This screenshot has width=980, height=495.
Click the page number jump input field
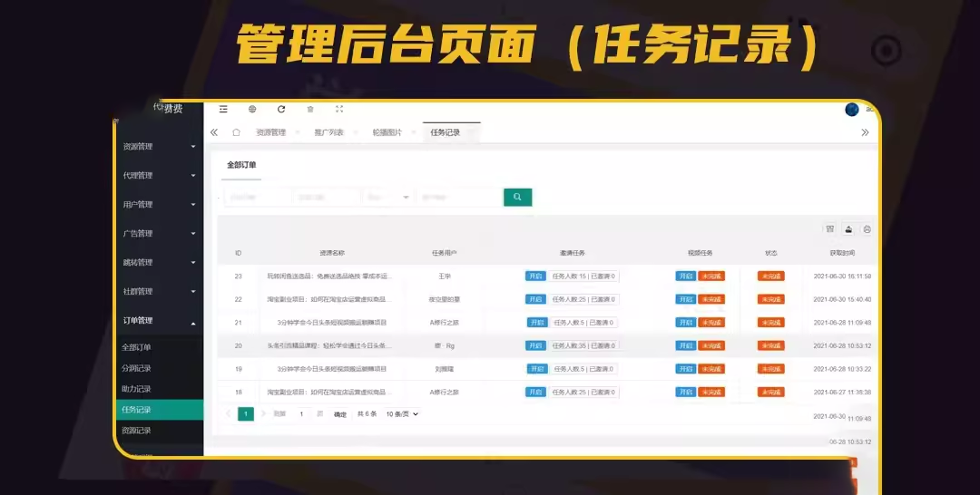pyautogui.click(x=302, y=414)
